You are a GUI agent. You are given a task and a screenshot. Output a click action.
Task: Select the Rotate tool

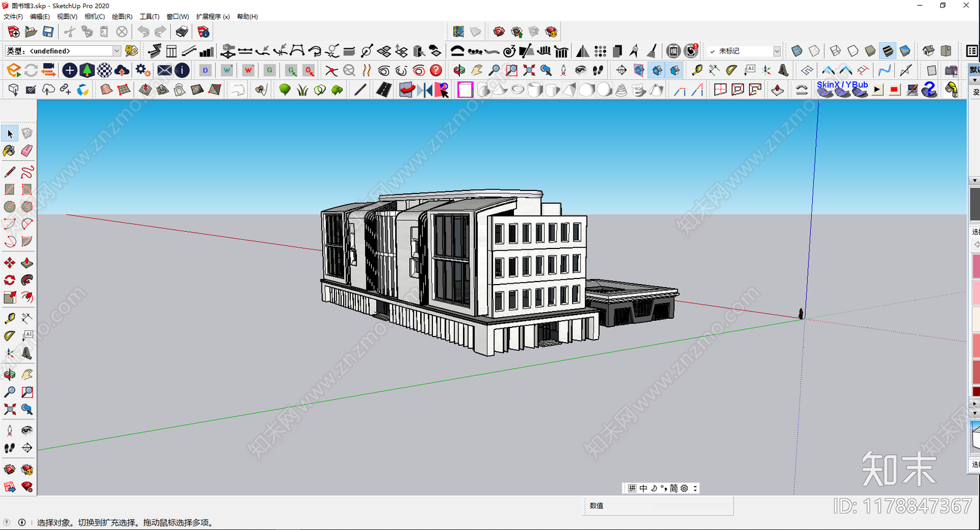click(x=10, y=280)
